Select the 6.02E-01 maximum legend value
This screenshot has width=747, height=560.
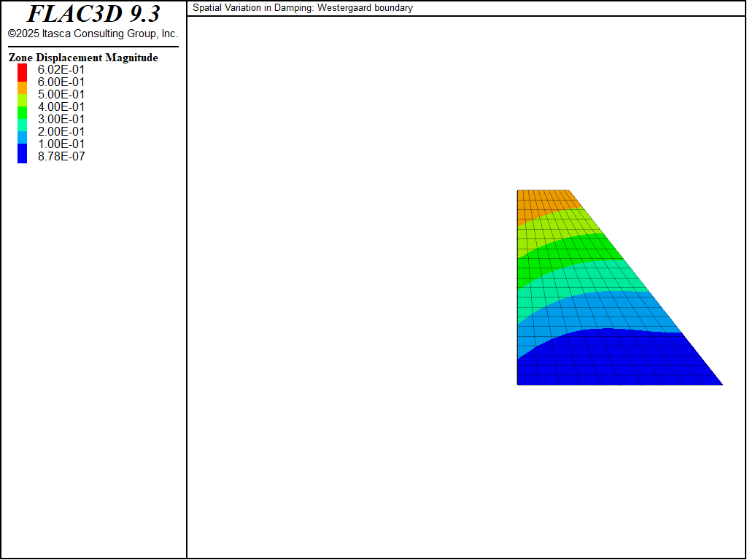click(61, 70)
